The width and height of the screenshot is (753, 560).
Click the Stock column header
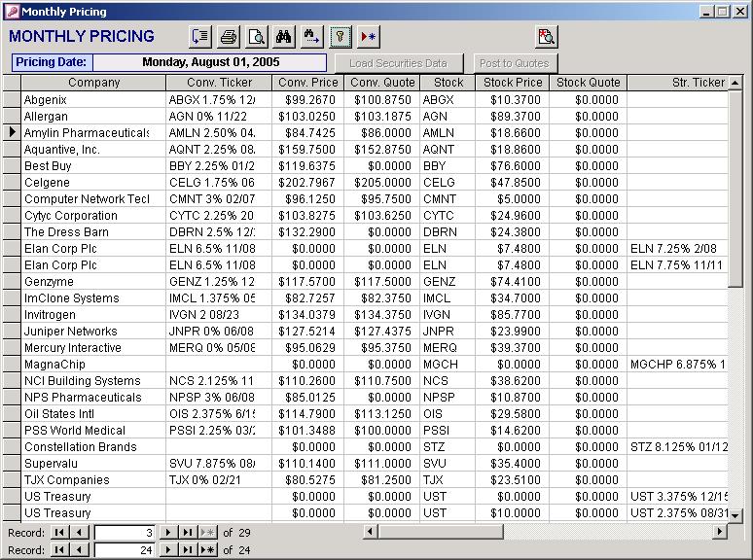(448, 83)
